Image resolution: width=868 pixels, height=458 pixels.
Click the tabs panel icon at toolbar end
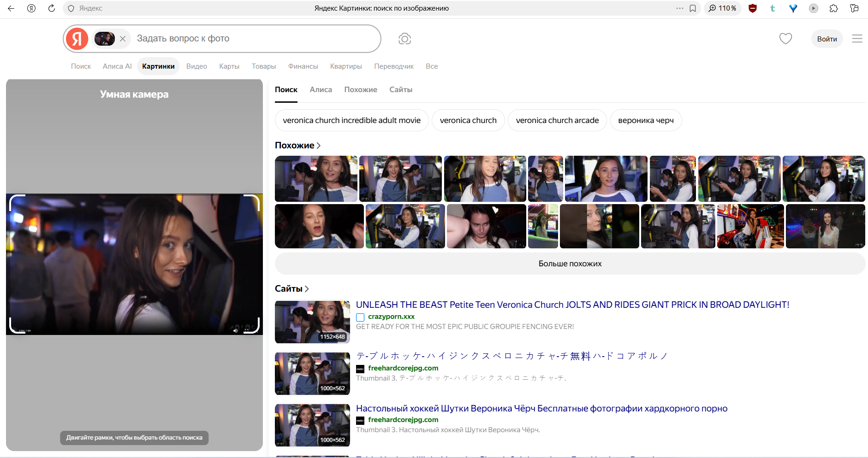(x=854, y=8)
